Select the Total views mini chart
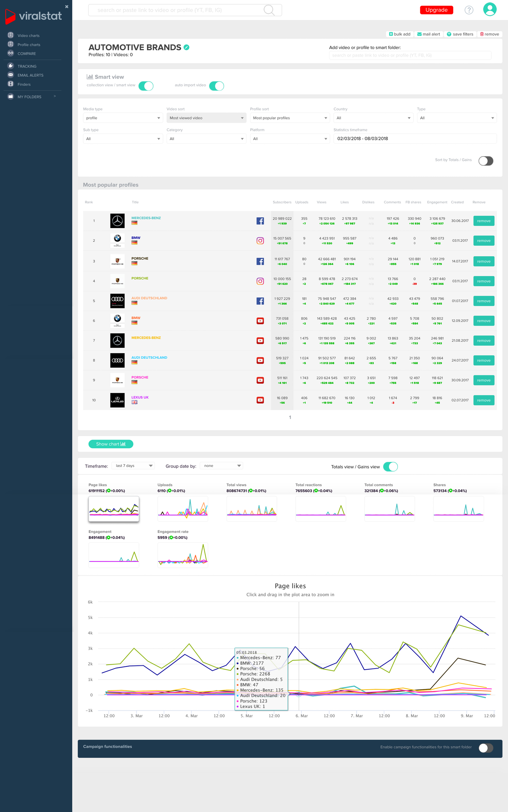 (252, 509)
